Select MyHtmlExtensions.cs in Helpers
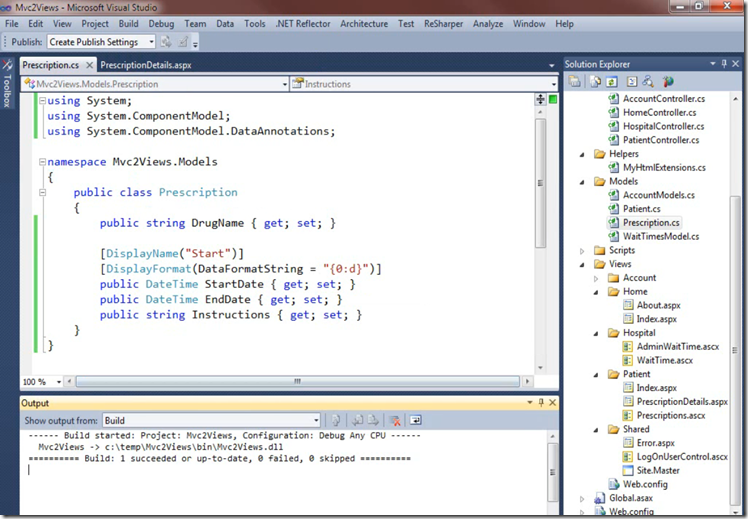Viewport: 748px width, 519px height. pyautogui.click(x=664, y=167)
